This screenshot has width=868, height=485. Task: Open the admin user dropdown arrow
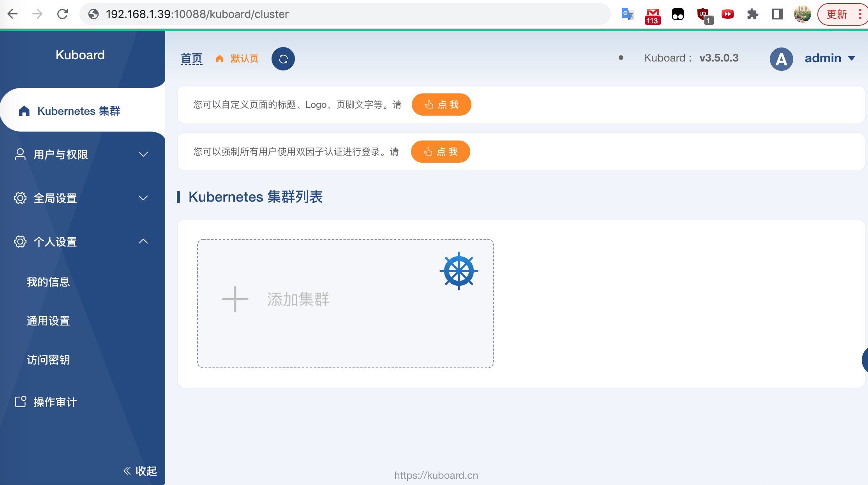(852, 58)
